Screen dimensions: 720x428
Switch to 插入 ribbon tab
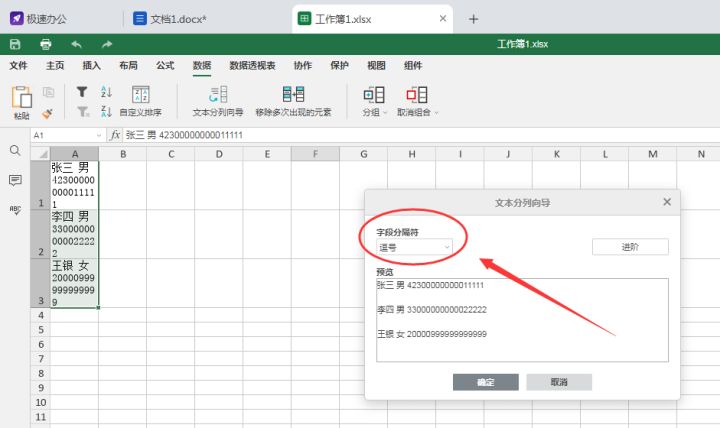pyautogui.click(x=91, y=66)
